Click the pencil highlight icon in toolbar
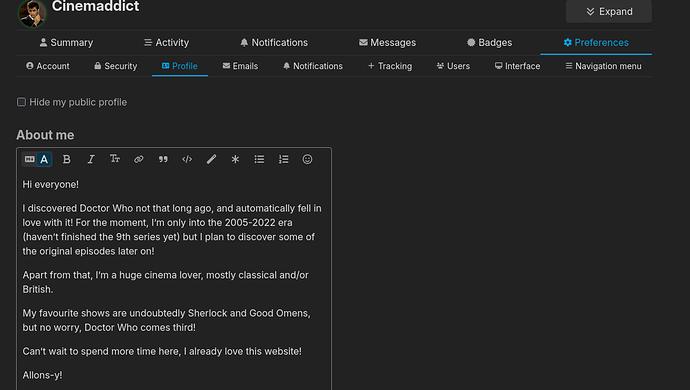690x390 pixels. 211,159
